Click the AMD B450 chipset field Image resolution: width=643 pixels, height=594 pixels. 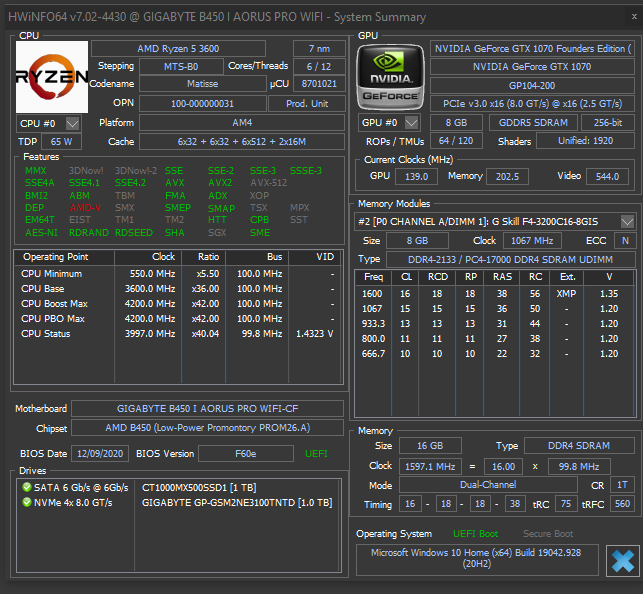click(x=207, y=428)
